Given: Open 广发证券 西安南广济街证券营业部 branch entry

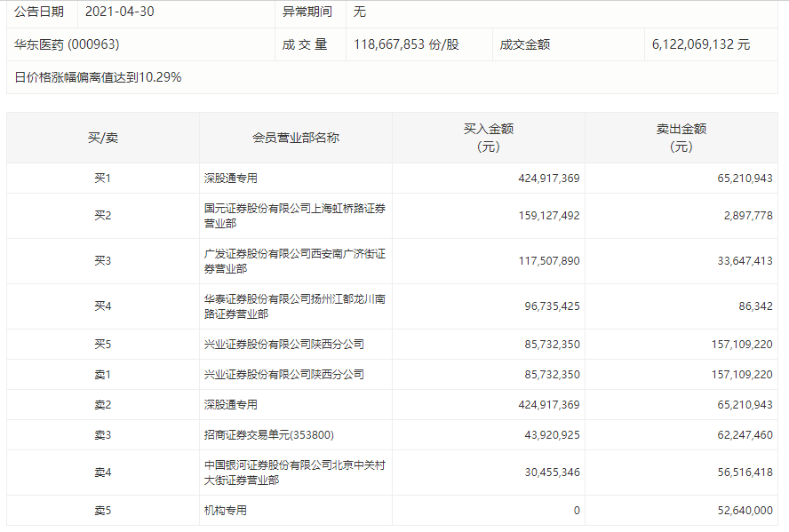Looking at the screenshot, I should tap(294, 261).
